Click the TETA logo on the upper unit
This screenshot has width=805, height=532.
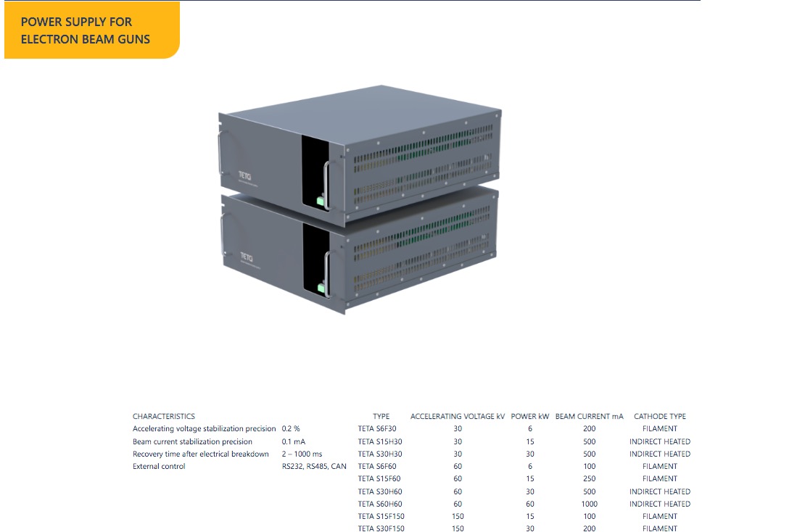(x=244, y=175)
